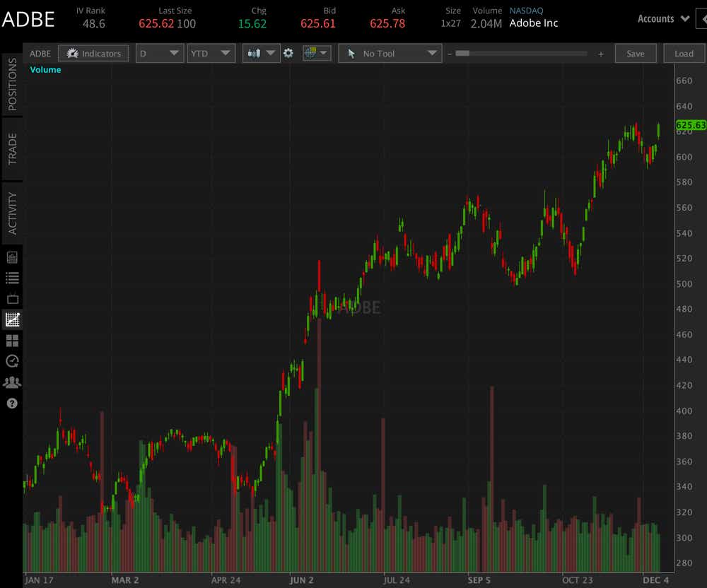Toggle the Volume study label
The height and width of the screenshot is (588, 707).
[45, 69]
